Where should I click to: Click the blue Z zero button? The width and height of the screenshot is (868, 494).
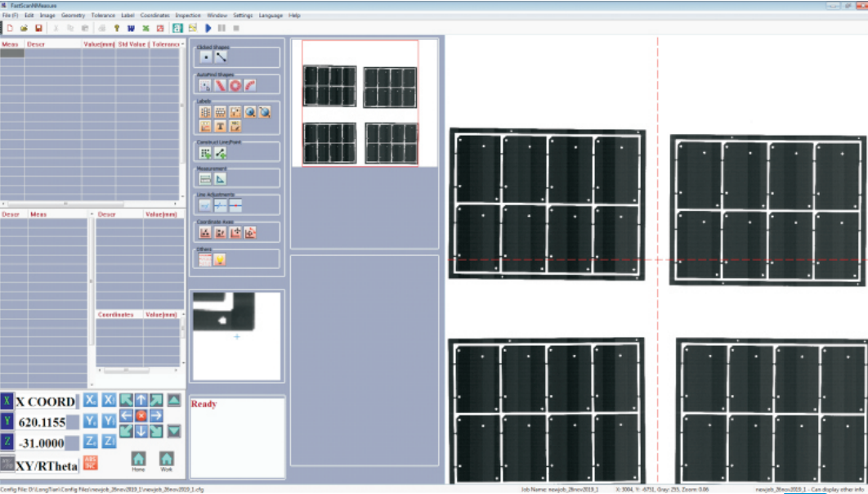click(90, 442)
